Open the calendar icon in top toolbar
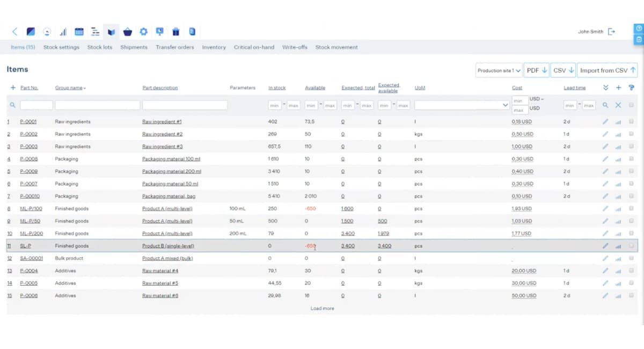 pyautogui.click(x=79, y=31)
